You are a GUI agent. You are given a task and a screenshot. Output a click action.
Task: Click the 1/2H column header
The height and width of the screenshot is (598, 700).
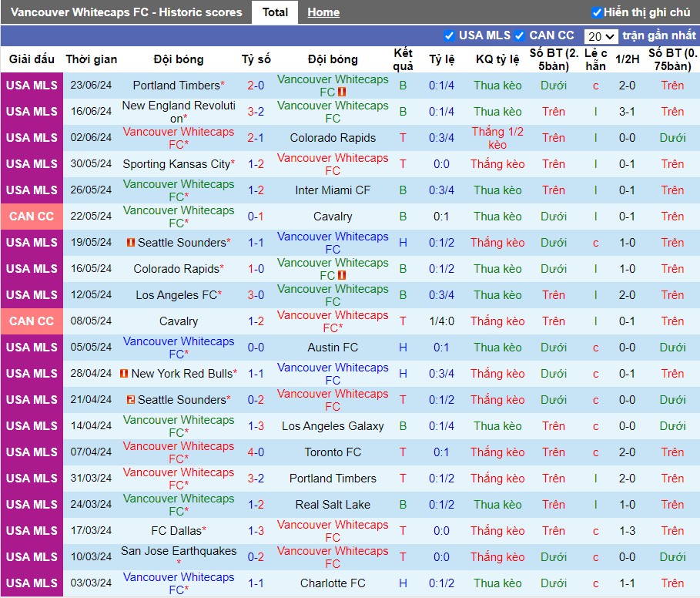[628, 59]
